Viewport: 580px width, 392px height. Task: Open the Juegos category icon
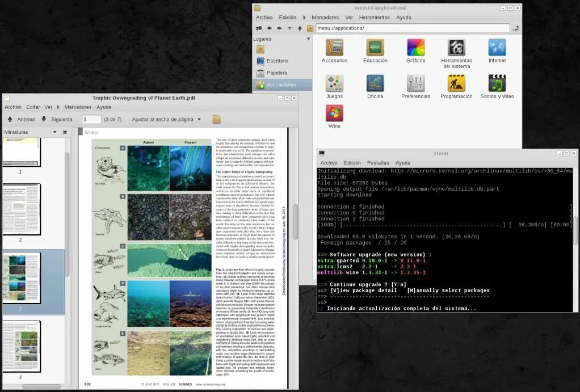334,83
